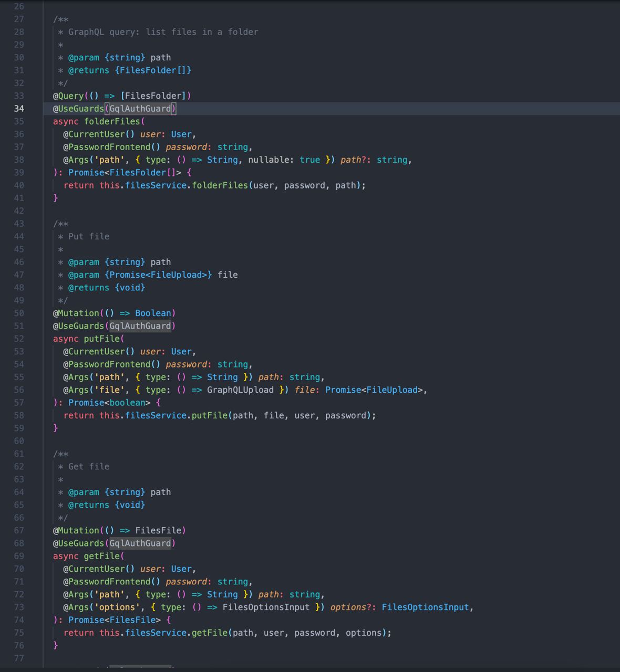Click '@Mutation(() => Boolean)' decorator
The image size is (620, 672).
coord(115,313)
